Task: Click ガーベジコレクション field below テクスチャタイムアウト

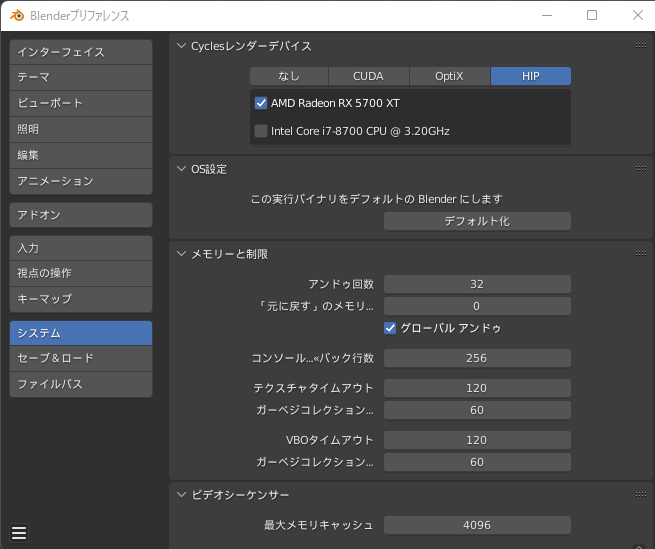Action: (477, 410)
